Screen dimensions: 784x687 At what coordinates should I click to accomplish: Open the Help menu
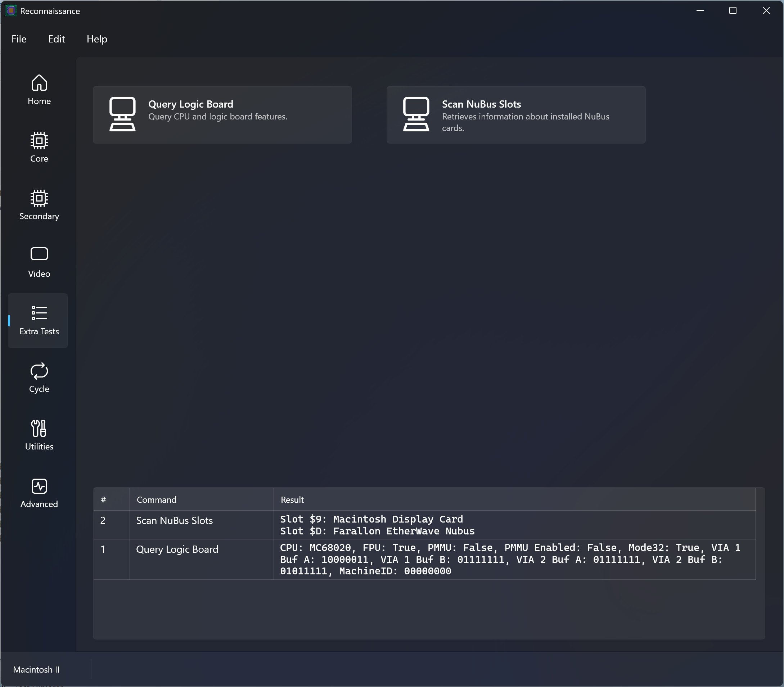click(96, 39)
